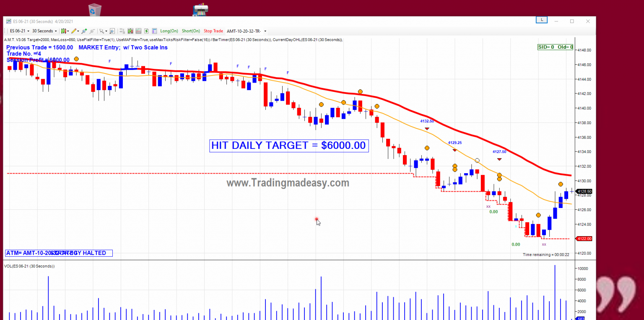Toggle Short(On) trading mode off
This screenshot has height=320, width=644.
tap(191, 31)
